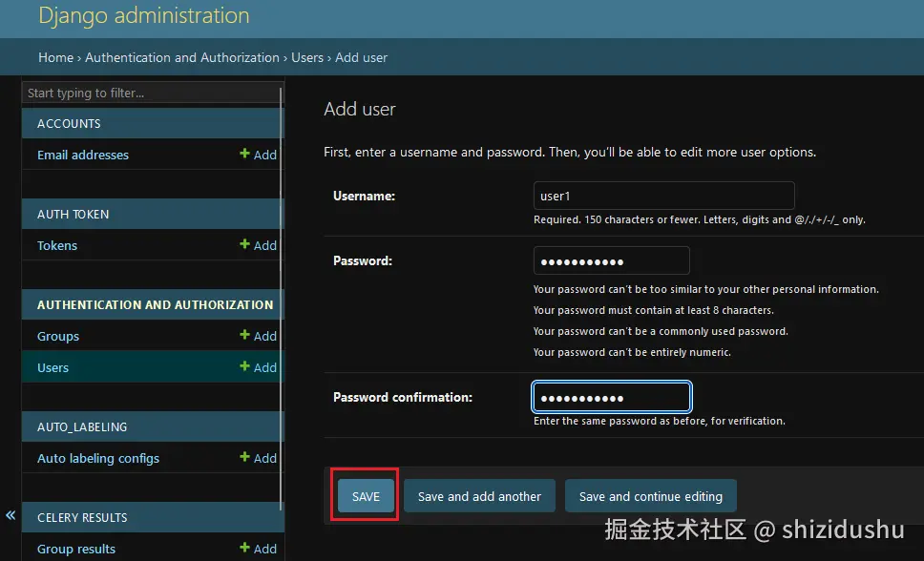924x561 pixels.
Task: Click Save and continue editing
Action: click(651, 496)
